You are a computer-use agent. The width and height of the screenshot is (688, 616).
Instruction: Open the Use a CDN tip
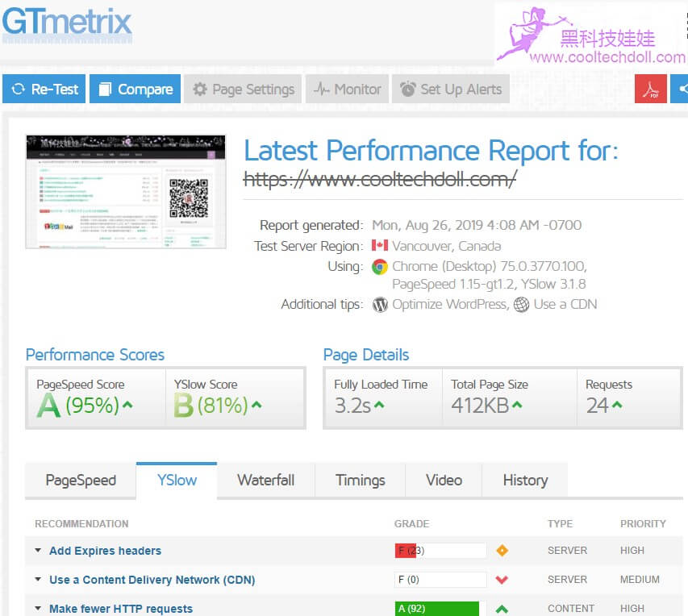[565, 305]
